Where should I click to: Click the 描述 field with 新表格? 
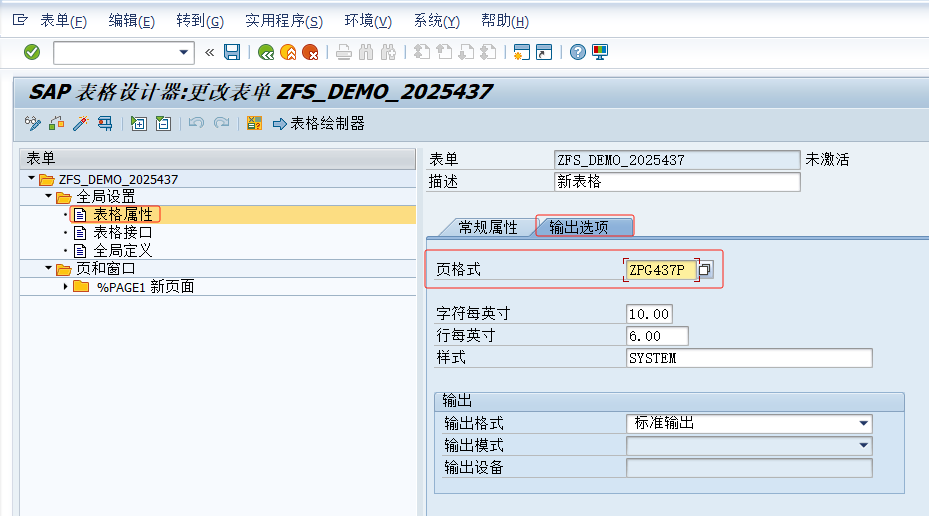coord(677,181)
